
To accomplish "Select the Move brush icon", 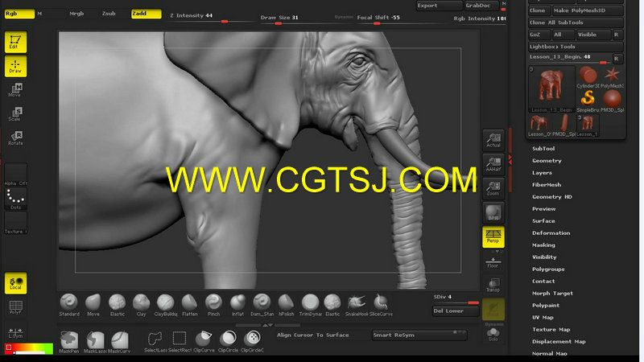I will click(x=93, y=306).
